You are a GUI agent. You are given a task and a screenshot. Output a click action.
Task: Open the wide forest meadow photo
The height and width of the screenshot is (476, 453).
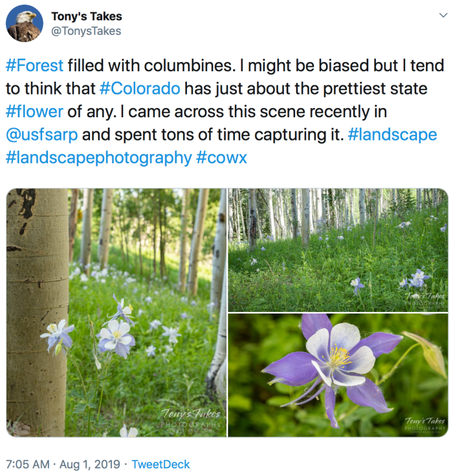337,250
